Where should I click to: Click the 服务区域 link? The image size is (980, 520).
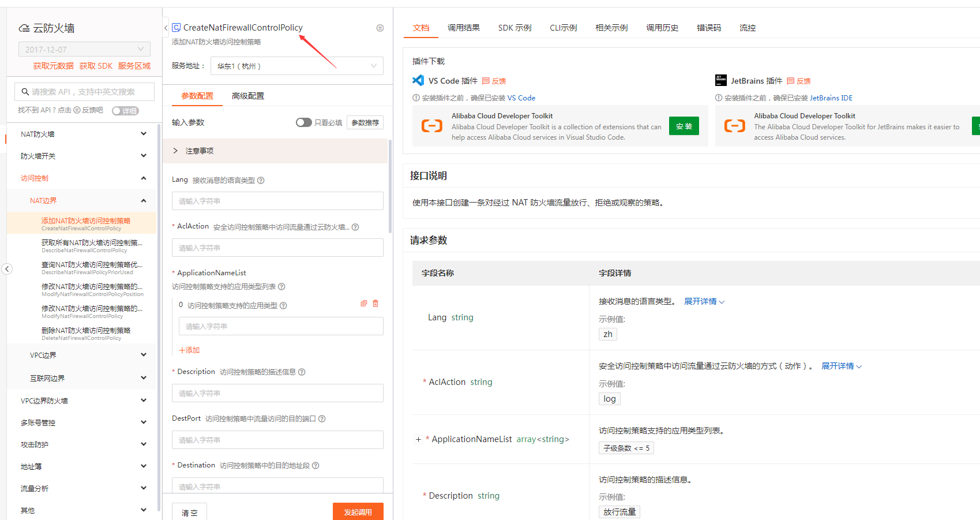pyautogui.click(x=134, y=66)
